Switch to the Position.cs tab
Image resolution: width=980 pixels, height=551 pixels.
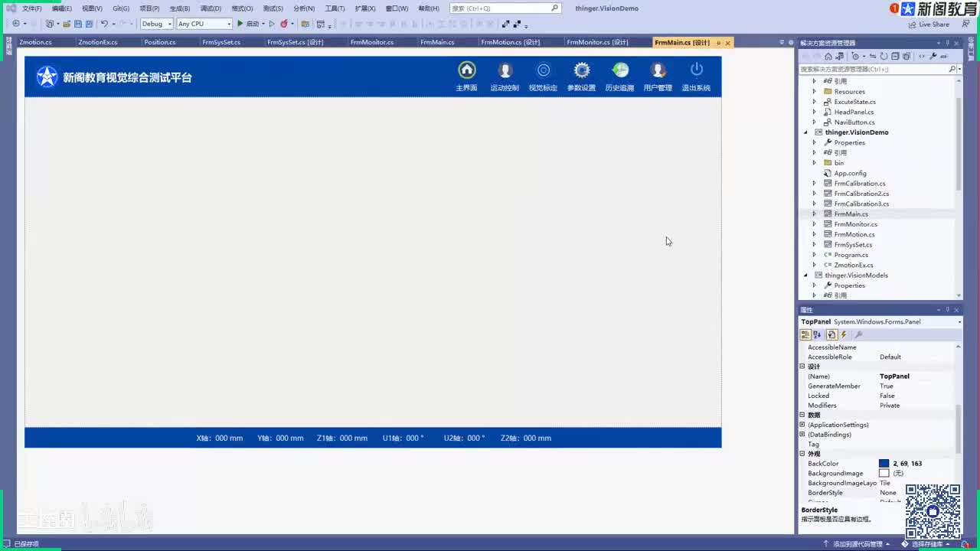(160, 42)
